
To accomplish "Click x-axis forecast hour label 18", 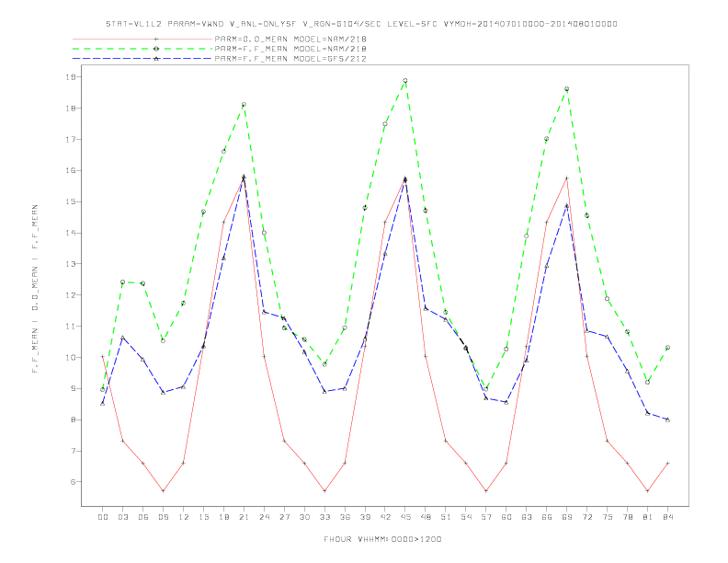I will tap(223, 517).
